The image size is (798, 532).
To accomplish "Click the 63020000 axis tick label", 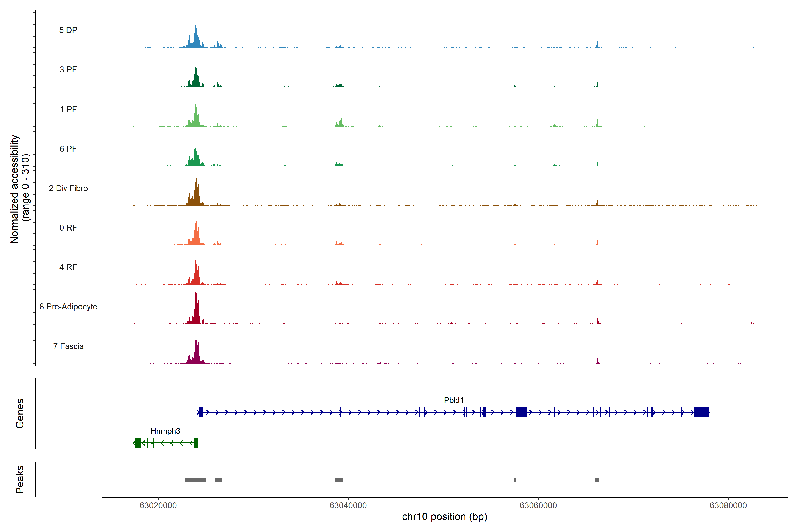I will click(x=158, y=506).
